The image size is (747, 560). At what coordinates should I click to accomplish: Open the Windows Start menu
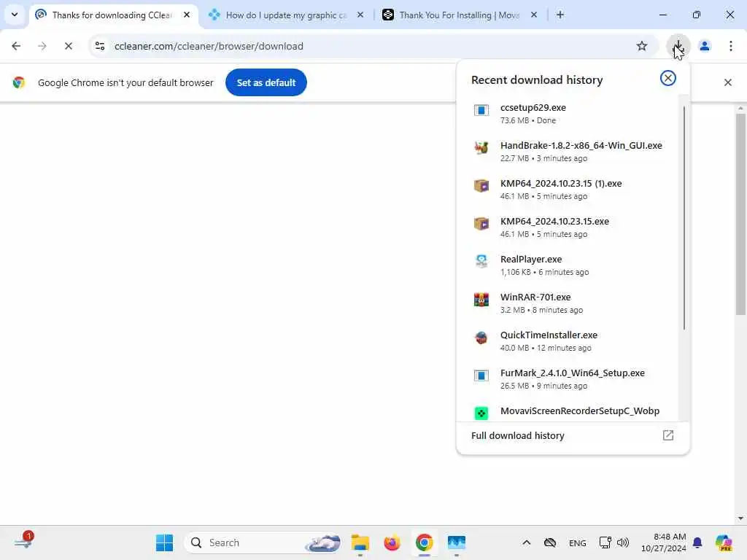click(x=164, y=542)
